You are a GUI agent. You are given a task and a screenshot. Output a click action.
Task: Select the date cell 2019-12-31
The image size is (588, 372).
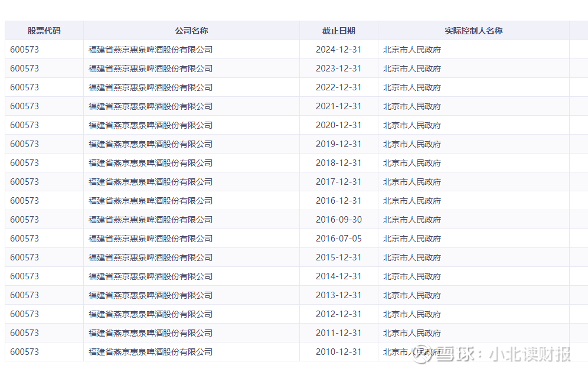point(339,144)
